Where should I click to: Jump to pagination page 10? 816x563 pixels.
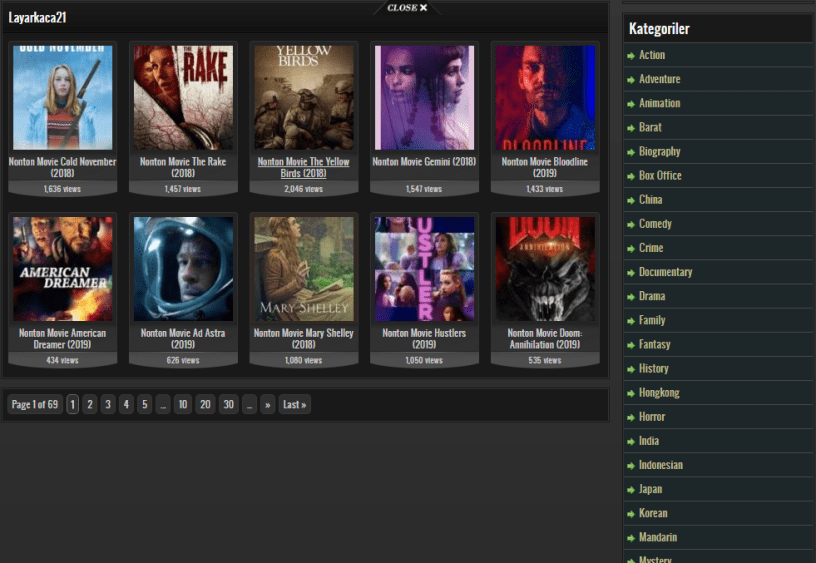[183, 404]
